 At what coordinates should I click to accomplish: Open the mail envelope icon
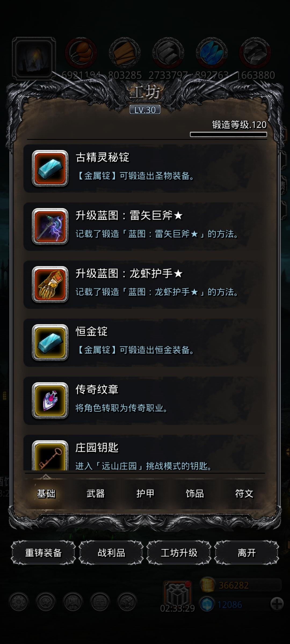tap(100, 602)
